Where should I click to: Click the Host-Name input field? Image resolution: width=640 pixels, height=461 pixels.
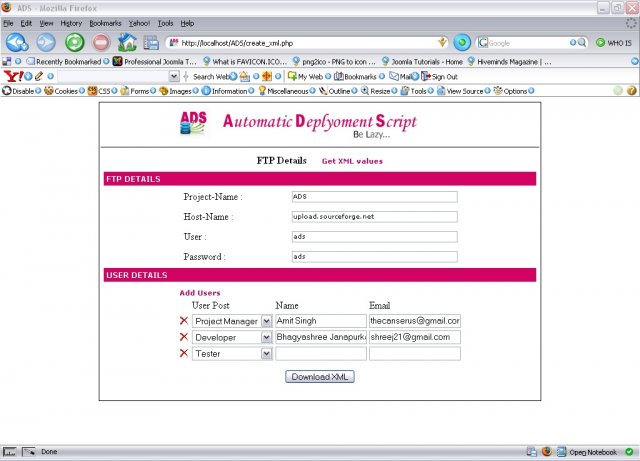point(374,216)
